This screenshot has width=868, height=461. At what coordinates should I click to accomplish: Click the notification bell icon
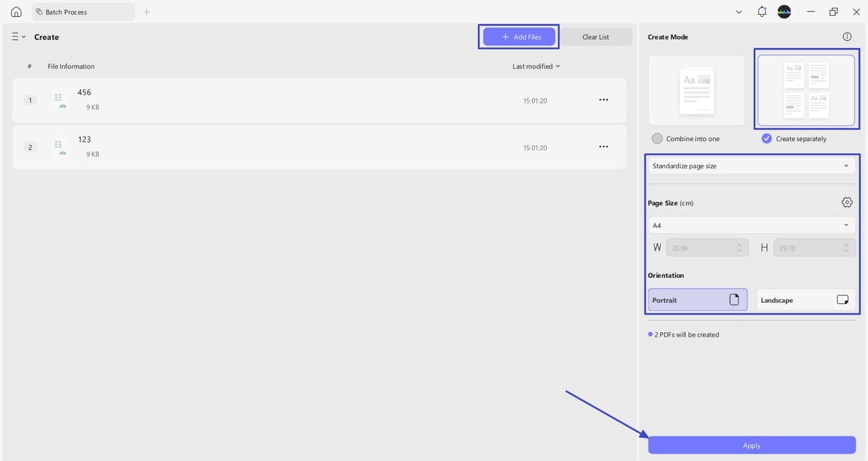click(x=761, y=11)
